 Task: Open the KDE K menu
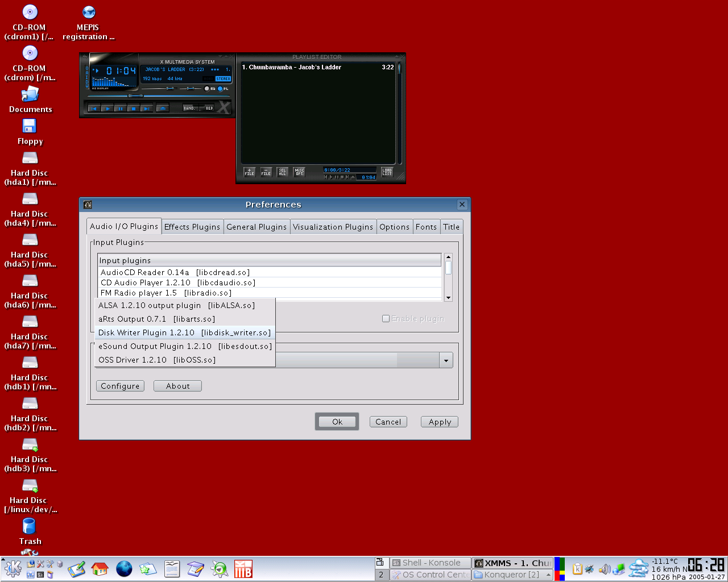pos(13,568)
